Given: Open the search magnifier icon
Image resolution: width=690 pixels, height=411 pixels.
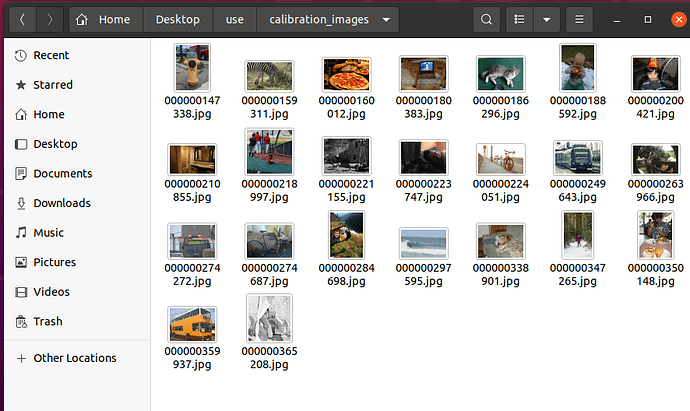Looking at the screenshot, I should point(486,20).
